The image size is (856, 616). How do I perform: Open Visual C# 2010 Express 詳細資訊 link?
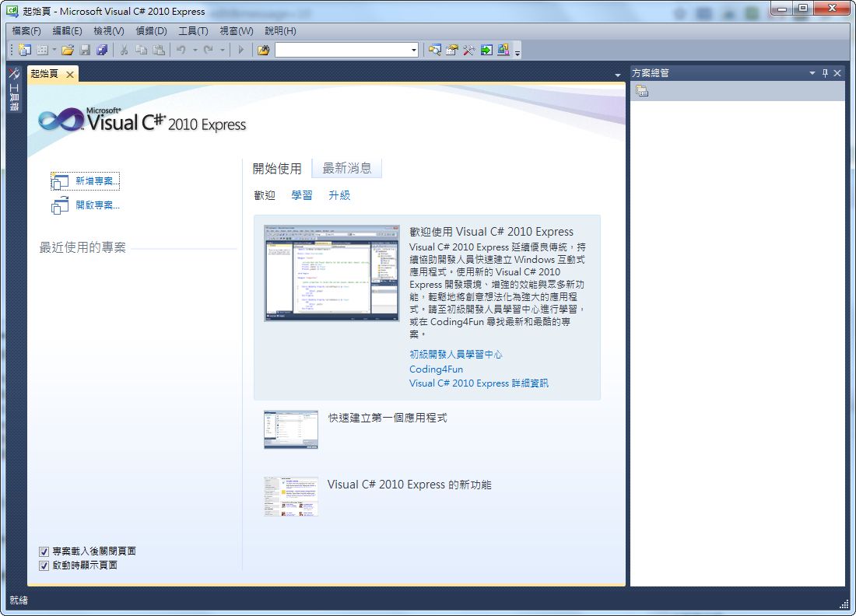(479, 383)
